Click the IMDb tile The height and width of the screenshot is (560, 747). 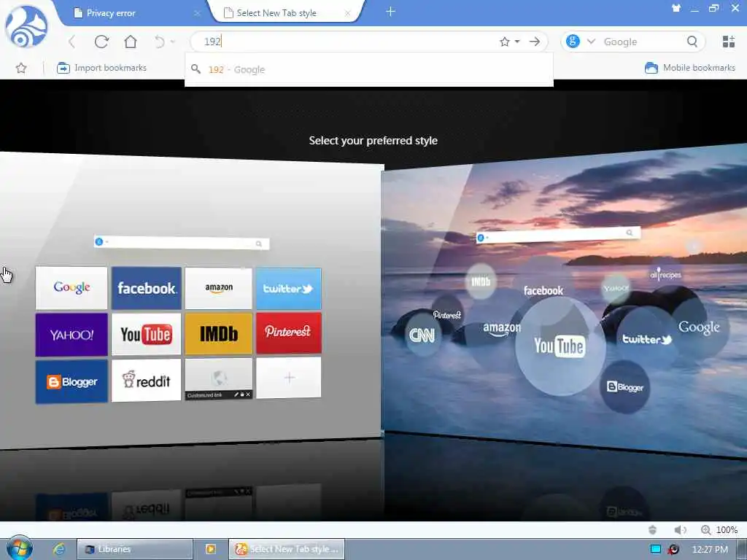(x=219, y=334)
